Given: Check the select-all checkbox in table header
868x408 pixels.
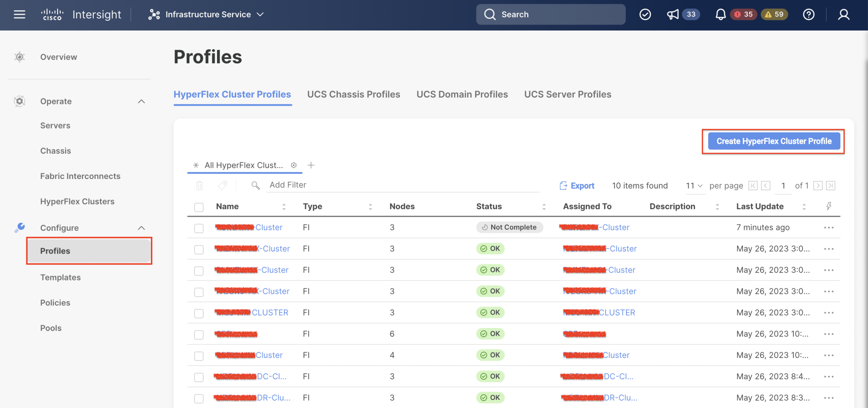Looking at the screenshot, I should click(x=199, y=207).
